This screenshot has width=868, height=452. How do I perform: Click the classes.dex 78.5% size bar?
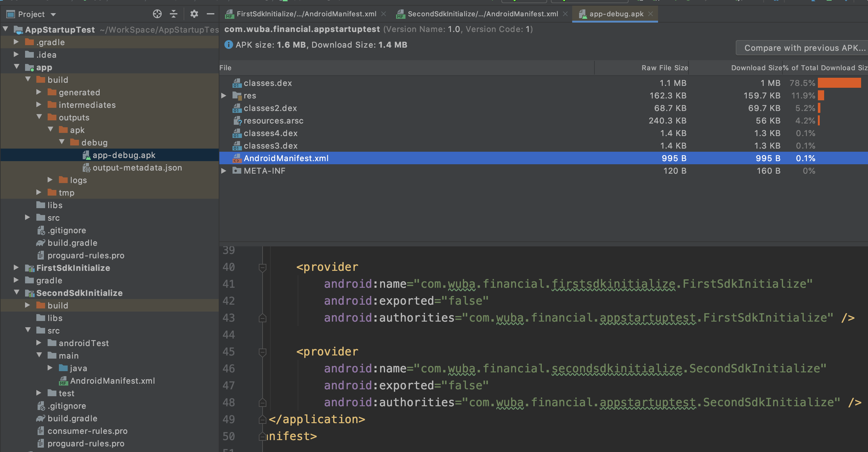pyautogui.click(x=839, y=83)
